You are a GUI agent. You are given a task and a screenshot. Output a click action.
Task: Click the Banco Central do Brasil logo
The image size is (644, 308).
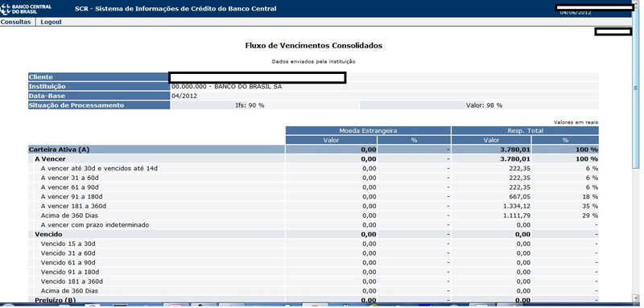26,9
